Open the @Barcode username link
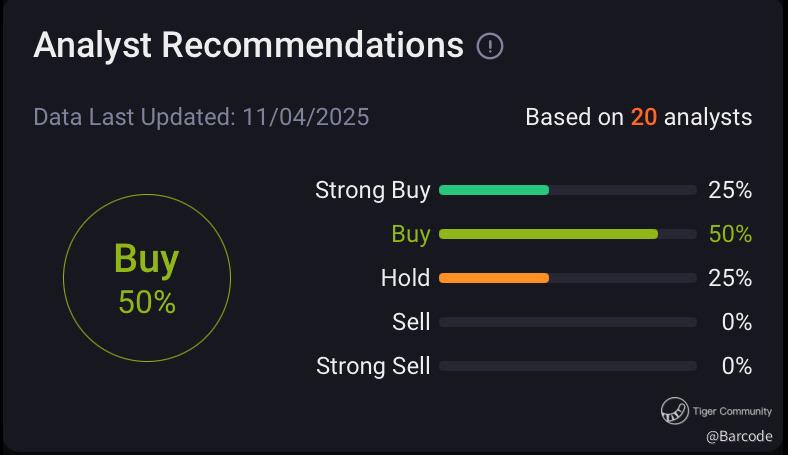 pos(738,436)
